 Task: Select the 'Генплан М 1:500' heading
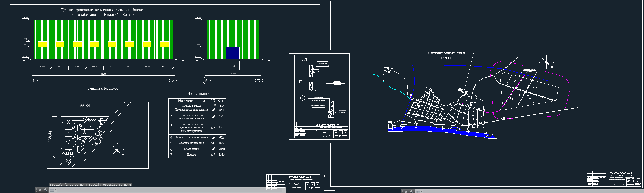click(103, 88)
